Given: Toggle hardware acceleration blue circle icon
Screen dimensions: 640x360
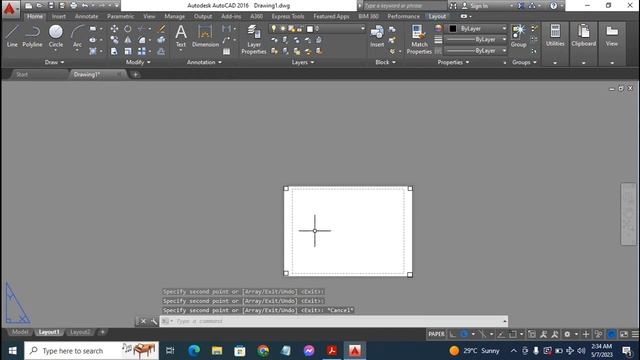Looking at the screenshot, I should click(611, 334).
